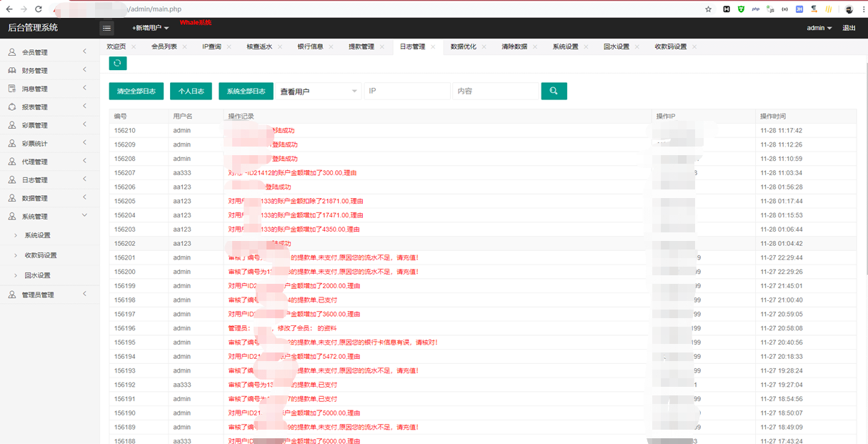This screenshot has width=868, height=444.
Task: Click the 报表管理 report icon in sidebar
Action: pos(12,107)
